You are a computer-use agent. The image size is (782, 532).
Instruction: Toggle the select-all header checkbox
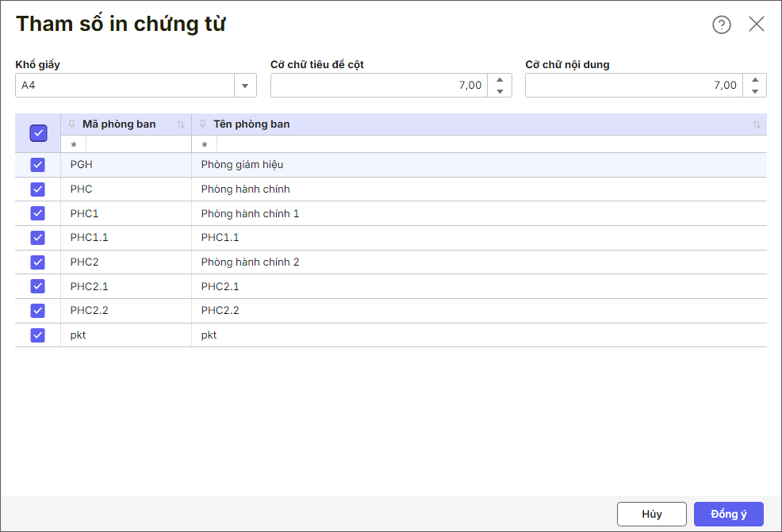click(38, 133)
